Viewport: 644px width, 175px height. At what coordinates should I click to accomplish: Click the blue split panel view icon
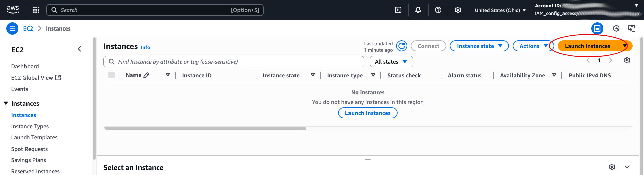pos(597,28)
